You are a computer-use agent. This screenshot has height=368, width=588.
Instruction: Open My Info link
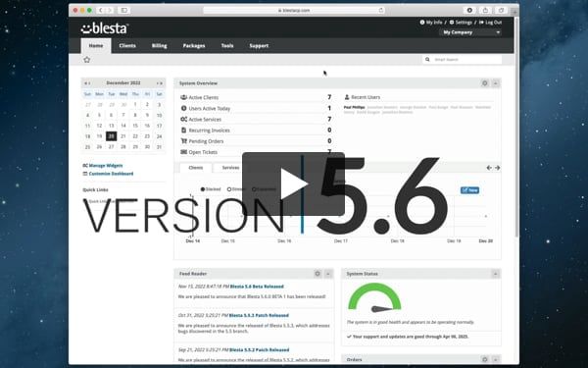(431, 23)
